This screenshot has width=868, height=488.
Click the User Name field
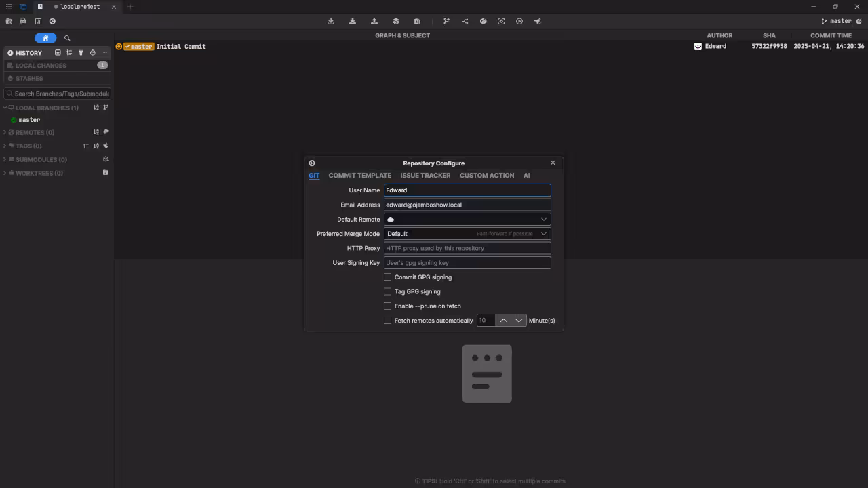pyautogui.click(x=467, y=190)
